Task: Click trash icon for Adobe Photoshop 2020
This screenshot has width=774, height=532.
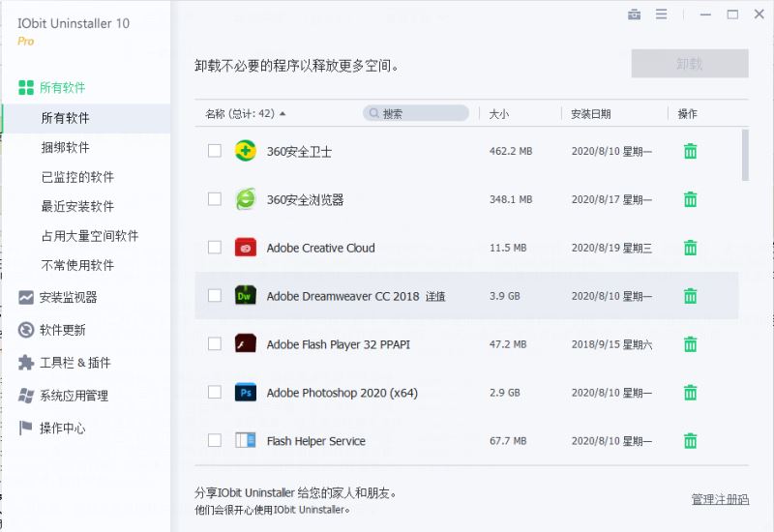Action: pyautogui.click(x=690, y=393)
